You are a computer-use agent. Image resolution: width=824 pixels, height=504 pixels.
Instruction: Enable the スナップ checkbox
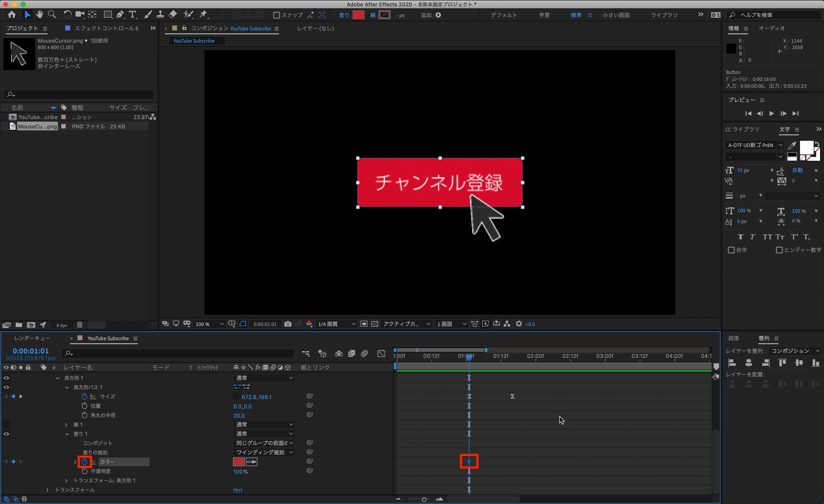pyautogui.click(x=277, y=15)
